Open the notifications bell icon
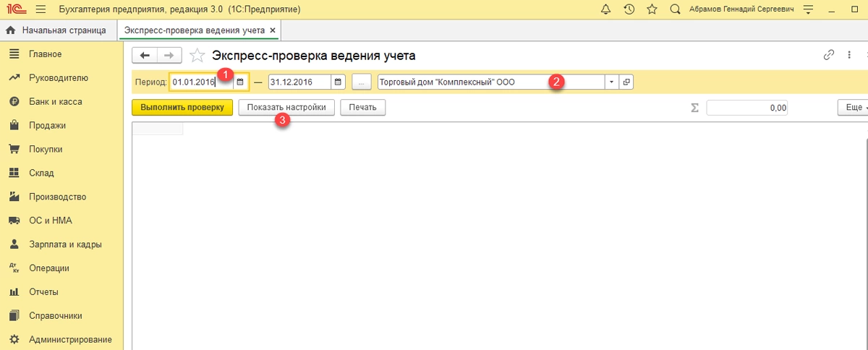The height and width of the screenshot is (350, 868). tap(605, 9)
